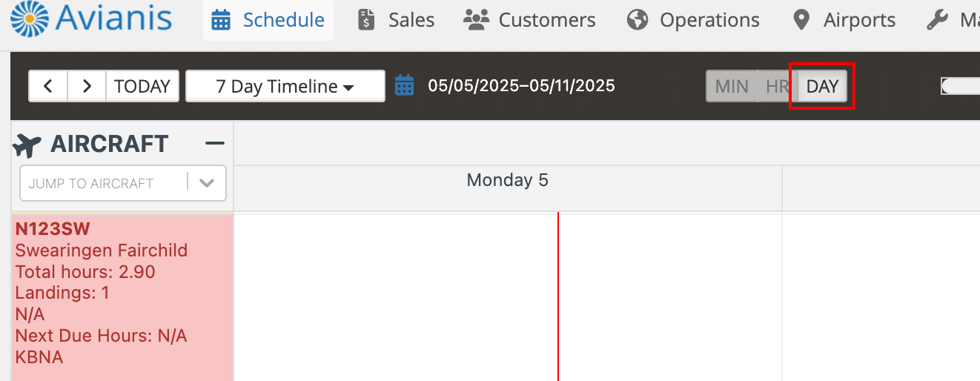
Task: Click the zoom slider at right
Action: (x=961, y=86)
